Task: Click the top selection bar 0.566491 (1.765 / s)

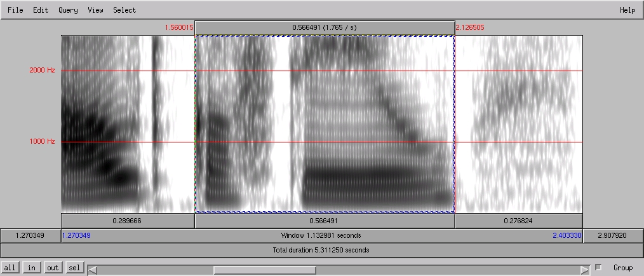Action: pos(325,27)
